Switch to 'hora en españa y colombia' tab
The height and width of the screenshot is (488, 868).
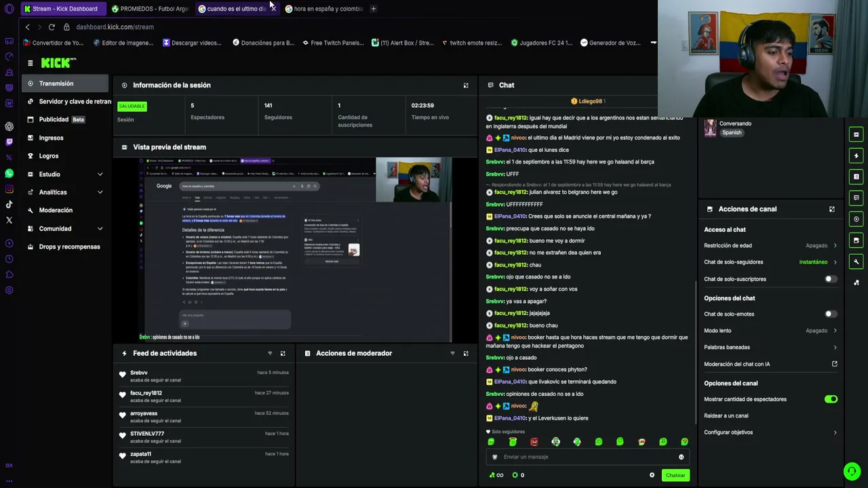tap(325, 9)
